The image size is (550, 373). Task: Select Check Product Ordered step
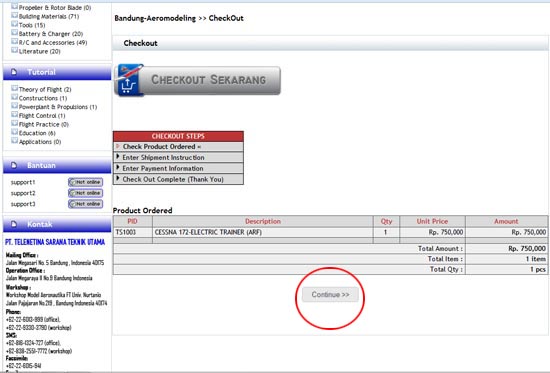(x=178, y=147)
